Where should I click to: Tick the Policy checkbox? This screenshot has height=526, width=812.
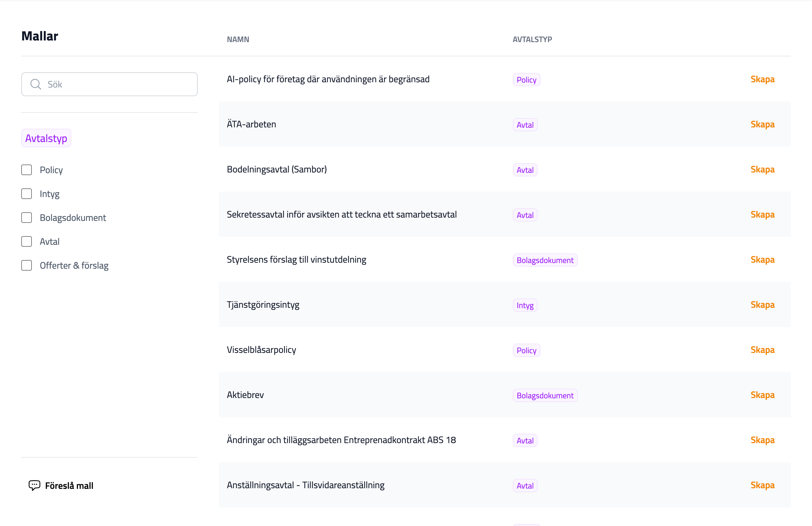click(27, 170)
